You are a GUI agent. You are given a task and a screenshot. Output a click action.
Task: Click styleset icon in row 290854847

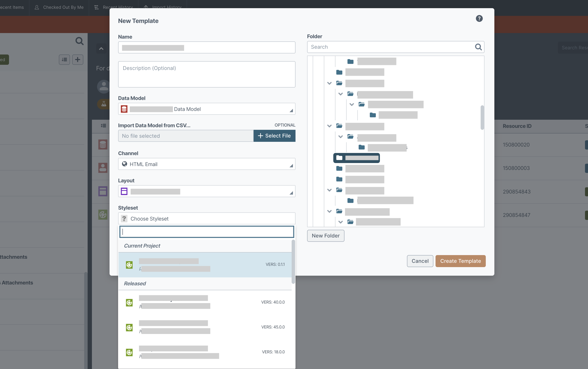tap(103, 215)
